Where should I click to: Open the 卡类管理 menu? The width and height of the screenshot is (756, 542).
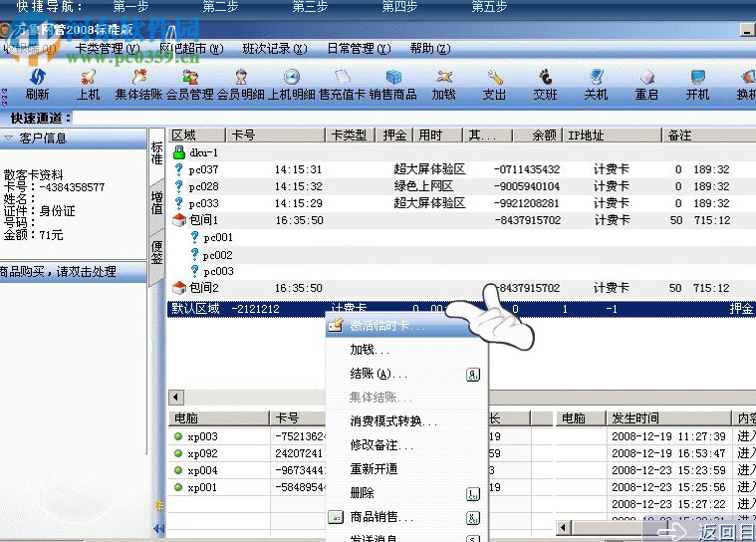click(107, 49)
